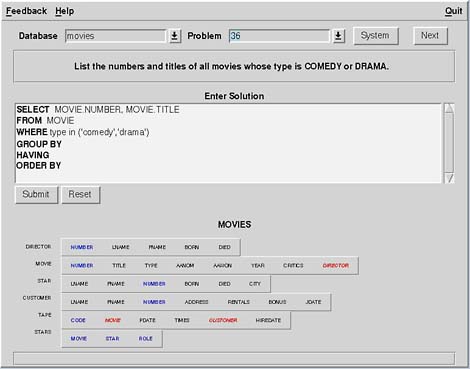Focus the Problem field showing 36
This screenshot has height=369, width=470.
[x=279, y=36]
